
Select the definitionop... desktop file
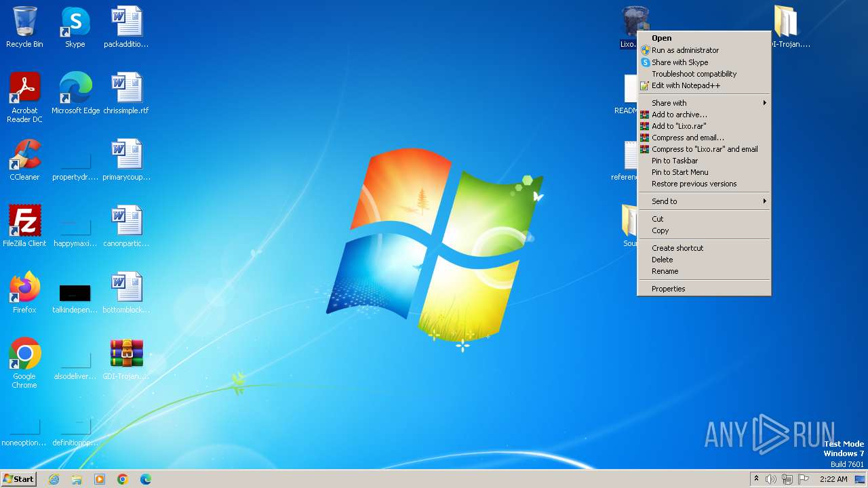point(75,433)
